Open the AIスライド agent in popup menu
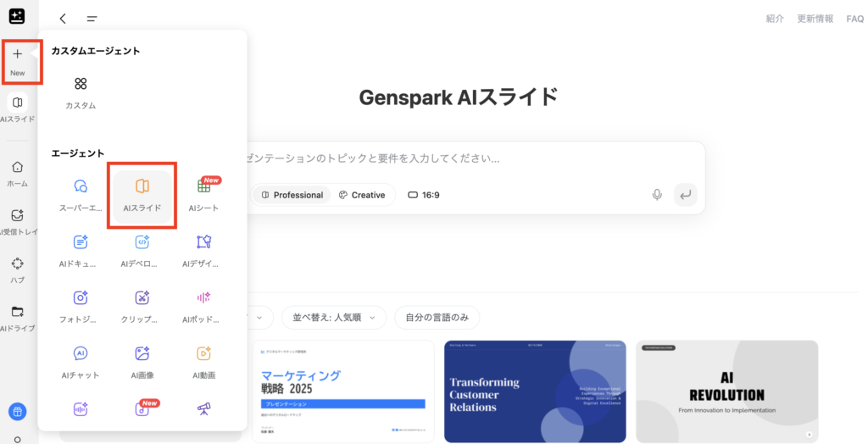This screenshot has height=444, width=868. [x=142, y=193]
